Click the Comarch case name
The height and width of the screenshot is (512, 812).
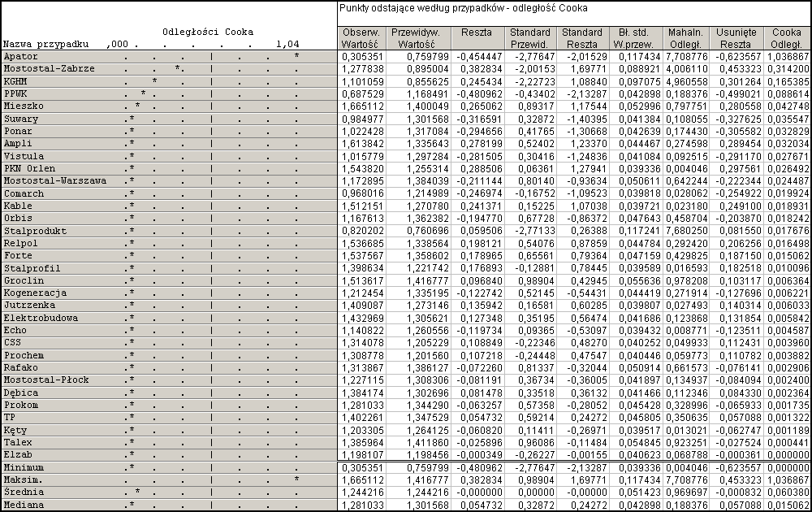(x=24, y=193)
